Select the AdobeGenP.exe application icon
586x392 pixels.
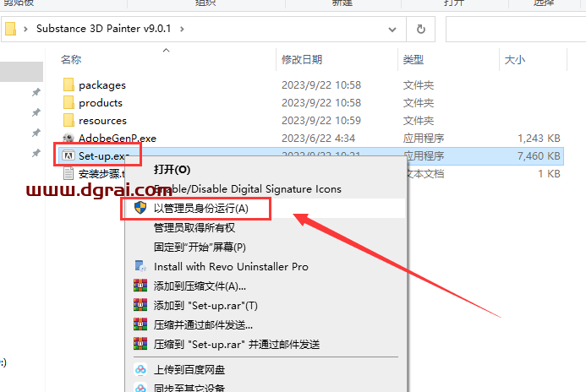coord(68,139)
